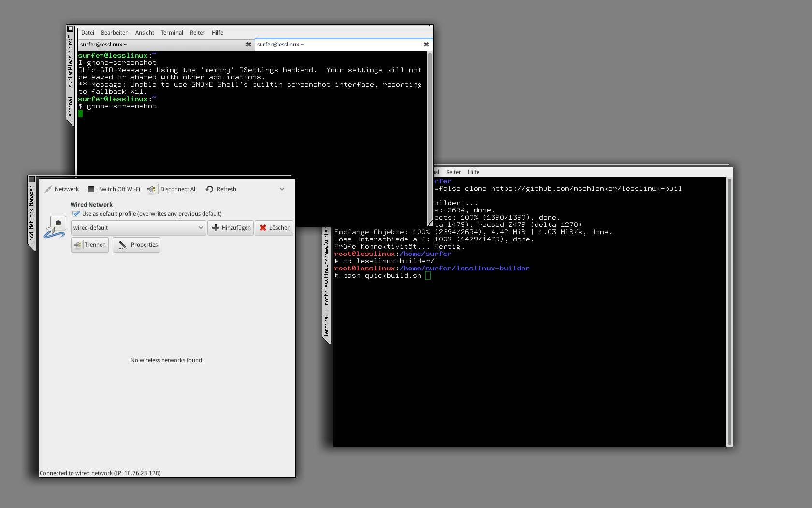The width and height of the screenshot is (812, 508).
Task: Click the Refresh circular arrow icon
Action: point(209,189)
